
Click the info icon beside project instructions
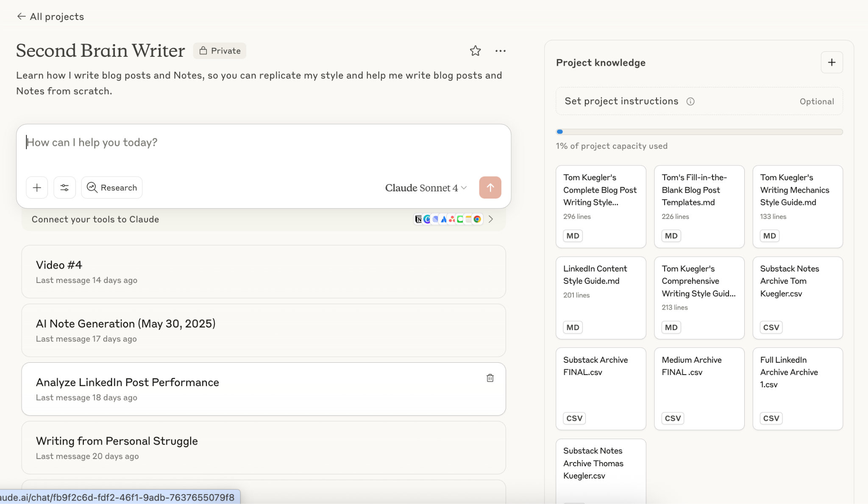(690, 101)
